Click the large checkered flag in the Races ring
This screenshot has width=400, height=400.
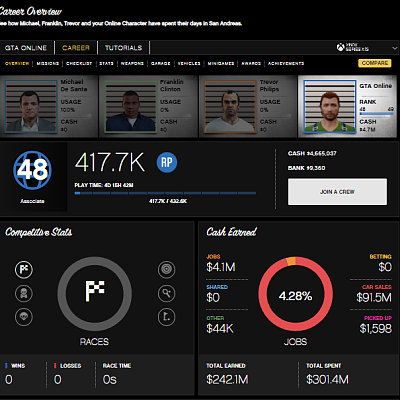coord(95,291)
